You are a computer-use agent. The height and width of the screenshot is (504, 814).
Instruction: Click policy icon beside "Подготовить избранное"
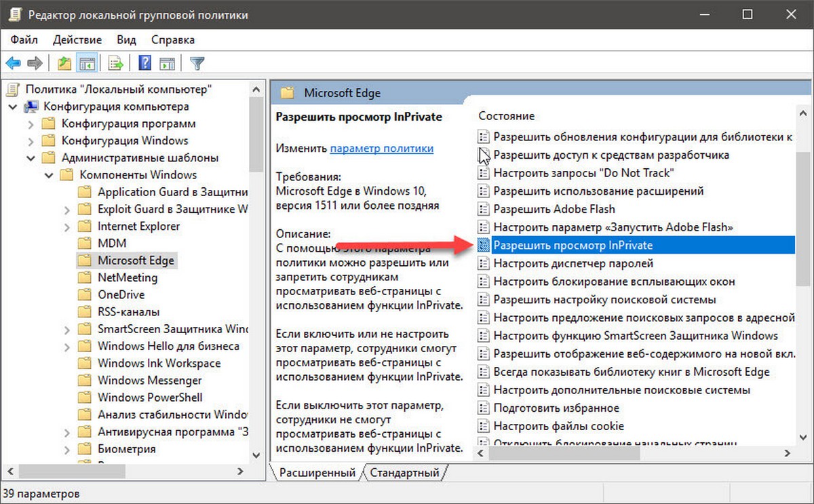click(x=484, y=408)
